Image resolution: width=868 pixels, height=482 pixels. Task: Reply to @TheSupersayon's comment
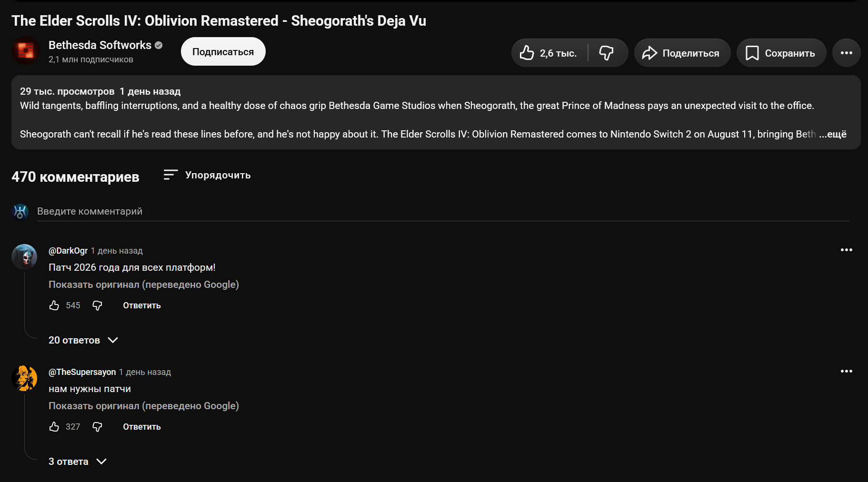pyautogui.click(x=142, y=427)
